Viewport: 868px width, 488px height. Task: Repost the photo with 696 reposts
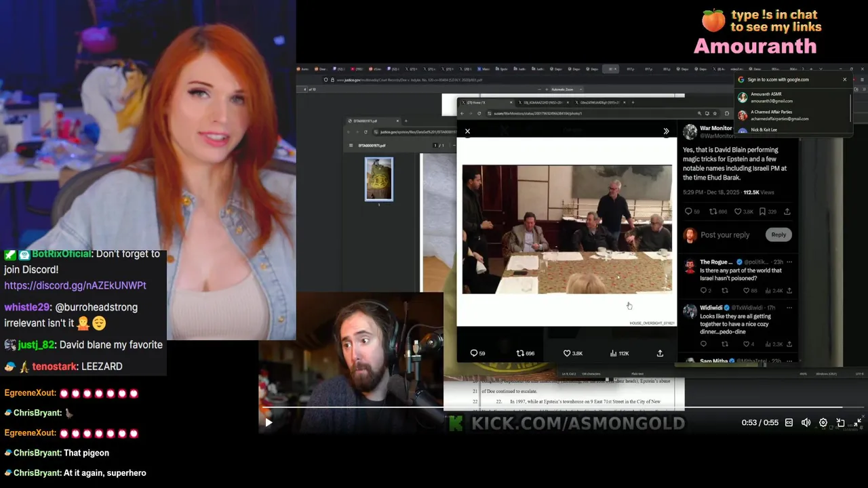(525, 353)
